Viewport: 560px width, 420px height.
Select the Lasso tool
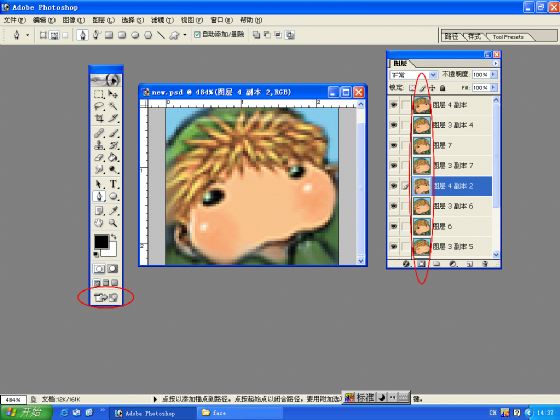click(99, 106)
